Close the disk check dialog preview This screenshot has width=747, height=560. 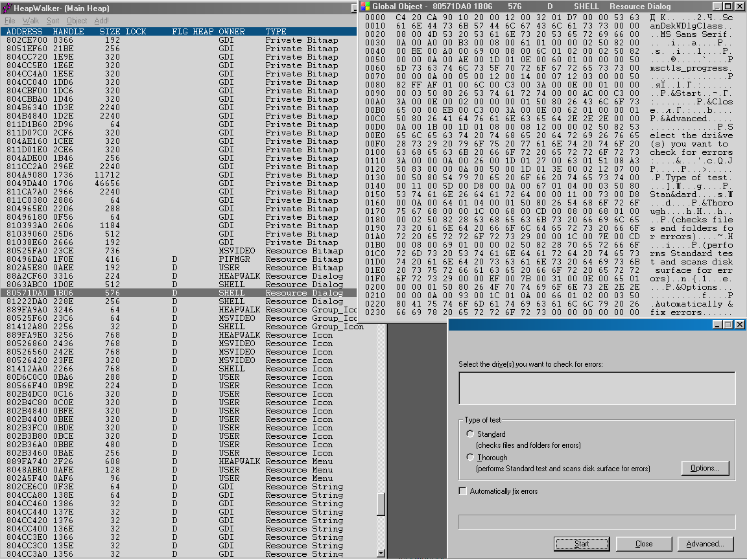[739, 324]
